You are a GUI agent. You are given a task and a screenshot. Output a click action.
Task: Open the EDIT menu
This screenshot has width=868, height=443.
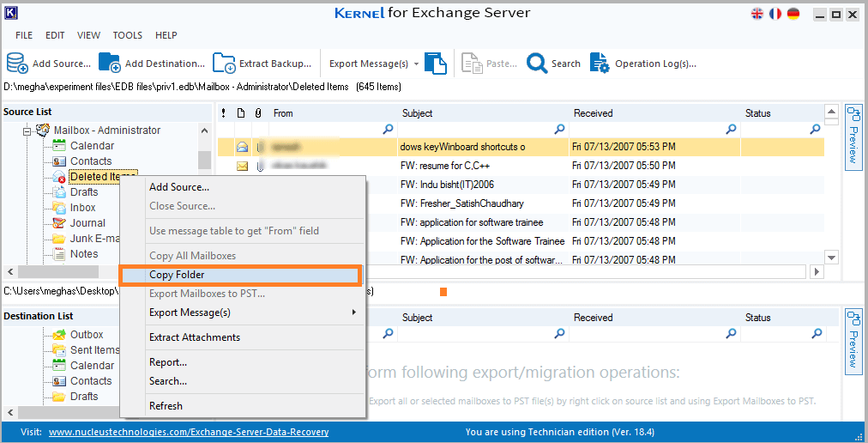[55, 35]
